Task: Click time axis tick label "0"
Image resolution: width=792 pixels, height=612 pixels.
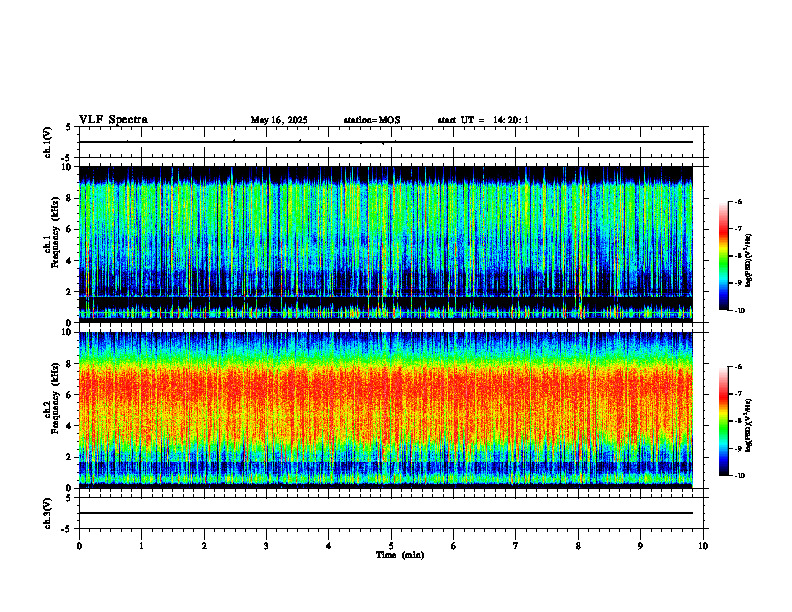Action: click(79, 546)
